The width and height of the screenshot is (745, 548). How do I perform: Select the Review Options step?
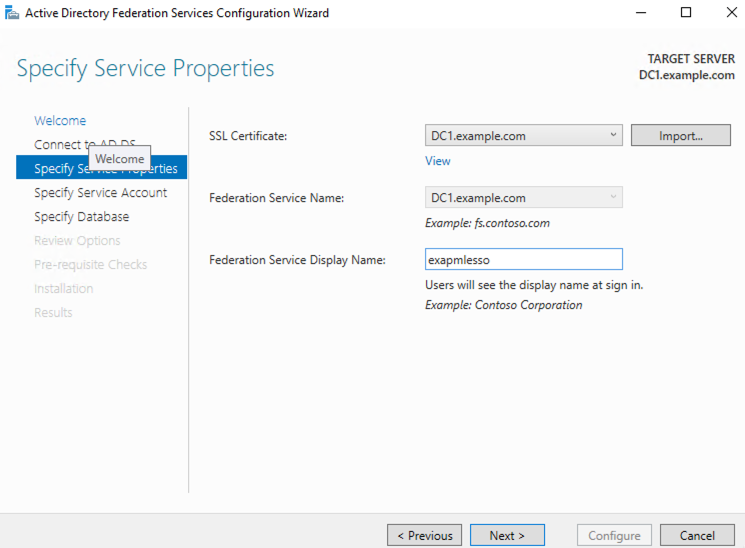[x=77, y=240]
